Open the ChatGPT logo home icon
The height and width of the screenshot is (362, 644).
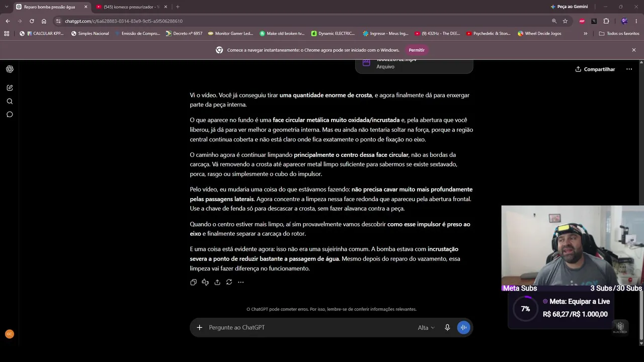(x=10, y=69)
